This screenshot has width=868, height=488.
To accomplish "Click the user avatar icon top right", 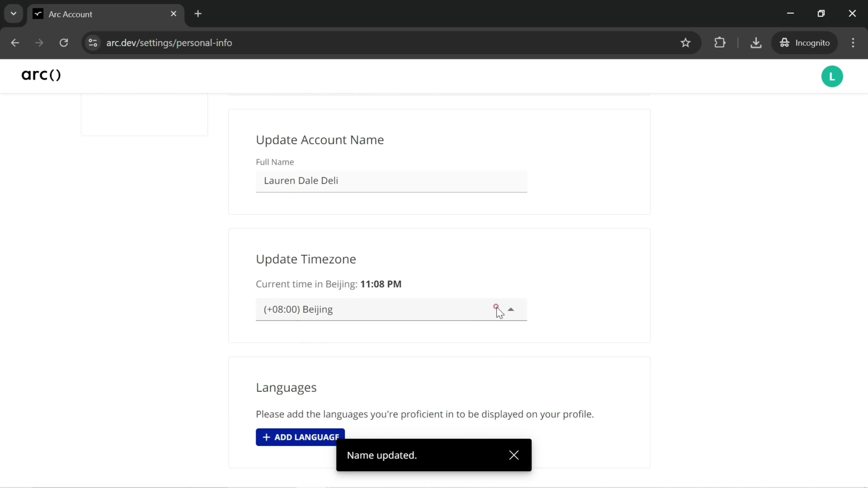I will (x=833, y=76).
